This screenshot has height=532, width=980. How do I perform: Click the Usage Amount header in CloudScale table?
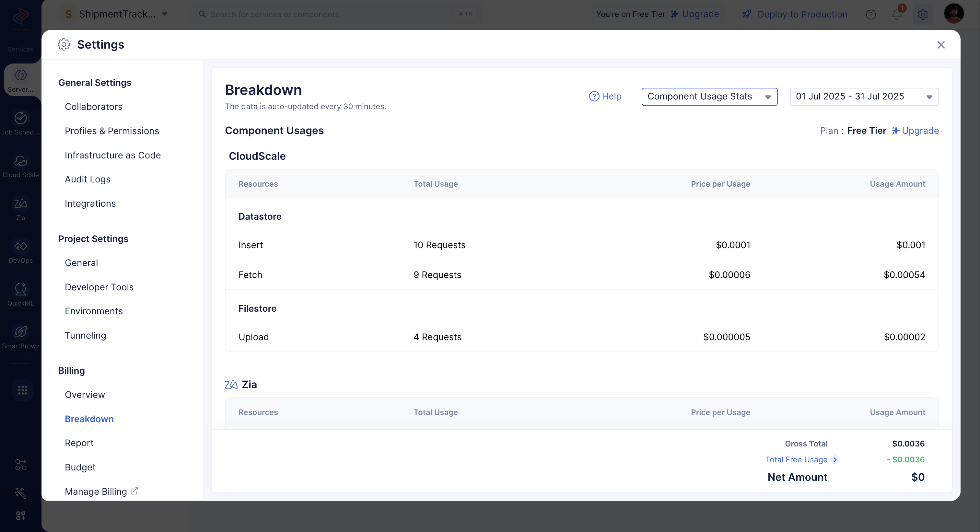[x=897, y=184]
